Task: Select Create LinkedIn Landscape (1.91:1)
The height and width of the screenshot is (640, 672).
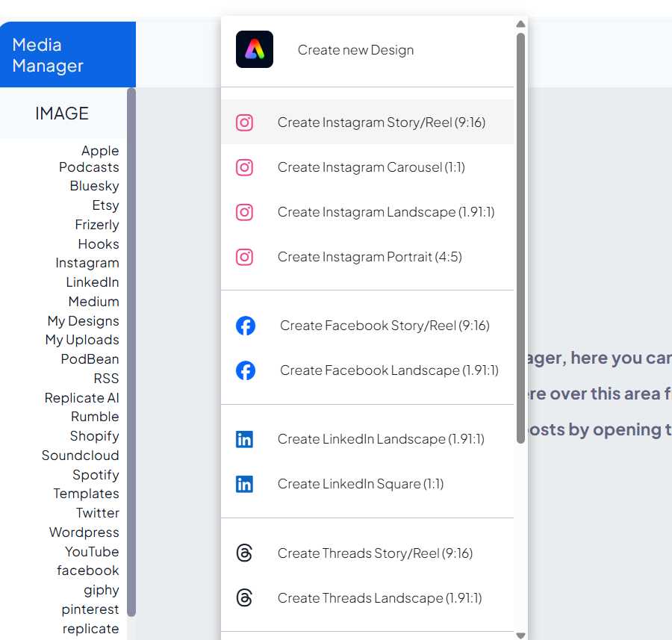Action: click(367, 439)
